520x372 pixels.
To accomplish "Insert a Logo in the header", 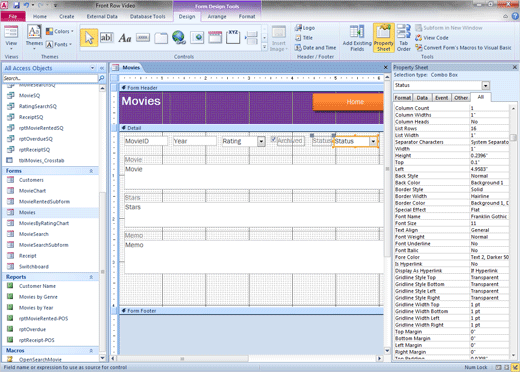I will (x=305, y=28).
